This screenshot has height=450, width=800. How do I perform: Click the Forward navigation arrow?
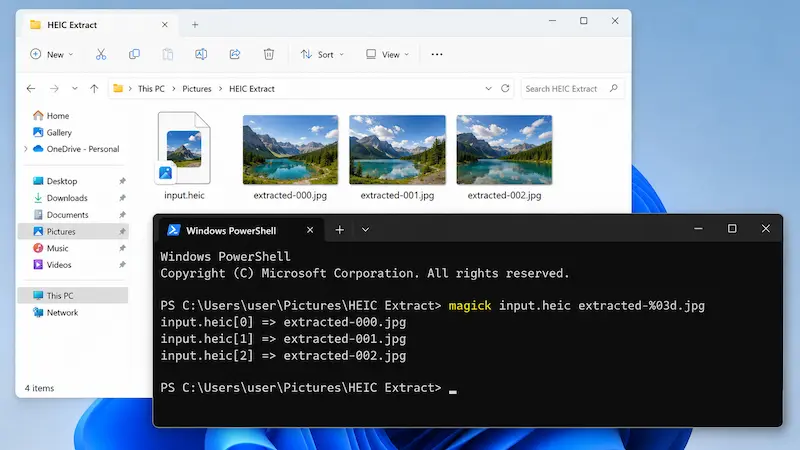pyautogui.click(x=54, y=88)
